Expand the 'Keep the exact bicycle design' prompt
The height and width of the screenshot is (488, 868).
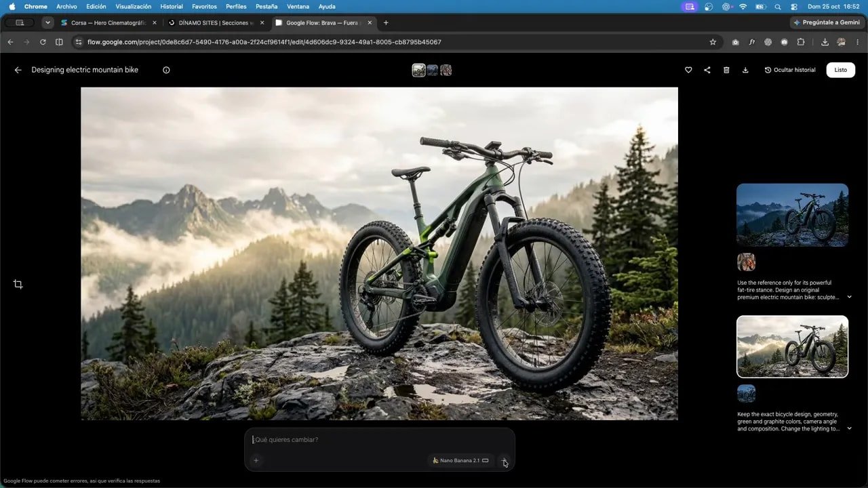pos(849,428)
